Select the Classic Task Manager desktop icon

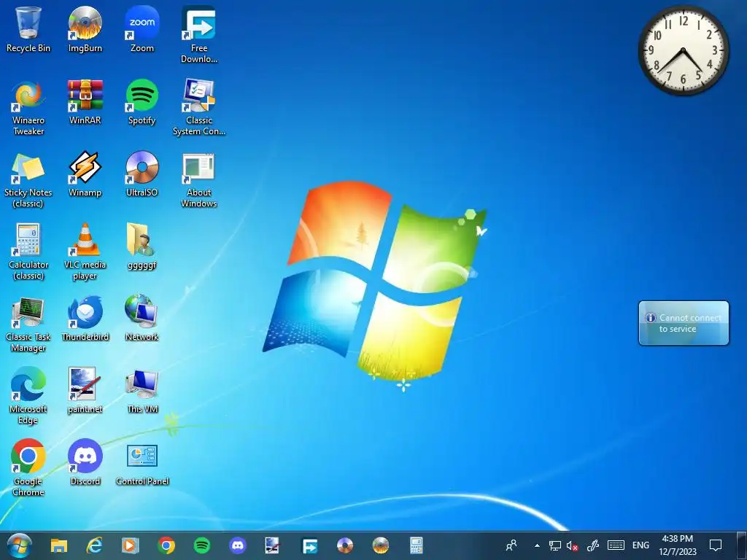28,324
